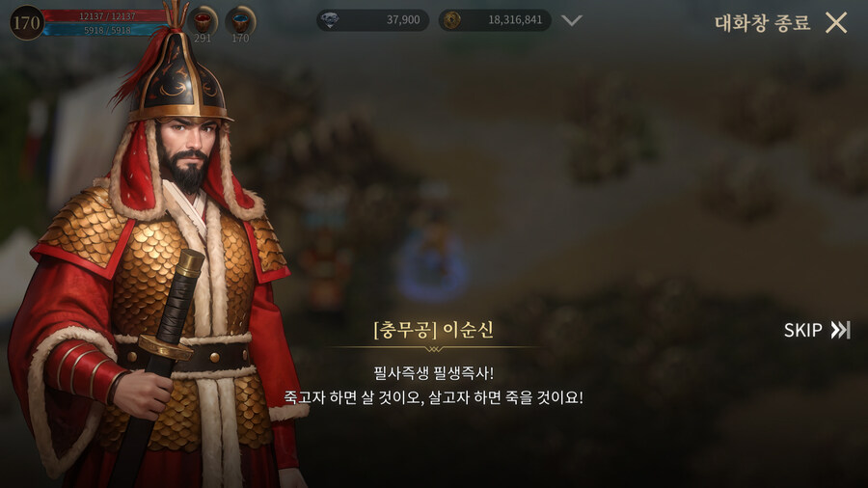Click the 대화창 종료 text button
This screenshot has height=488, width=868.
(763, 23)
